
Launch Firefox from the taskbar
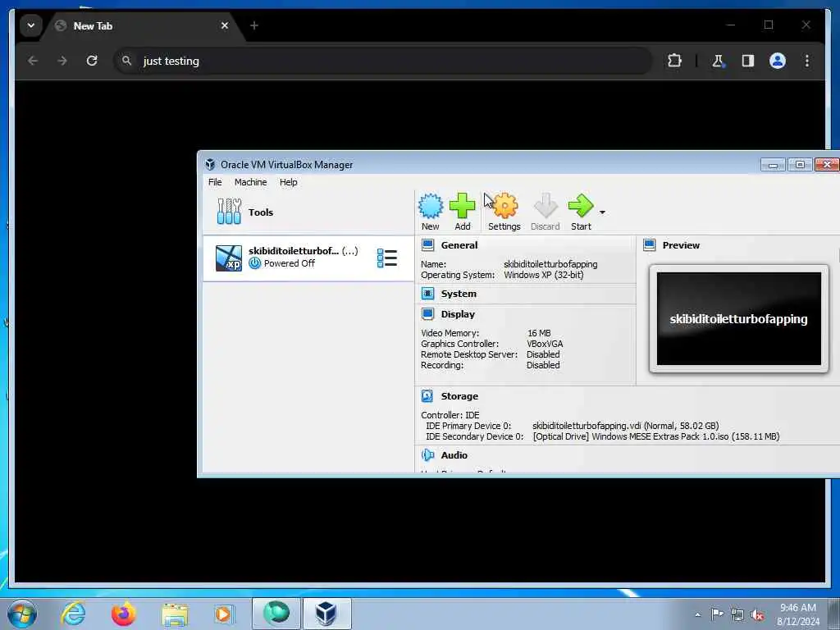pos(124,614)
